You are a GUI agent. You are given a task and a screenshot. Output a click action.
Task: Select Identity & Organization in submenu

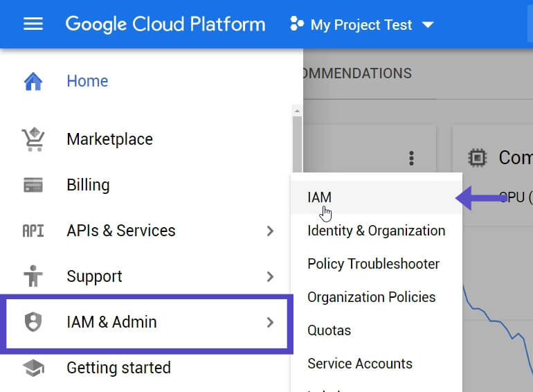coord(377,231)
